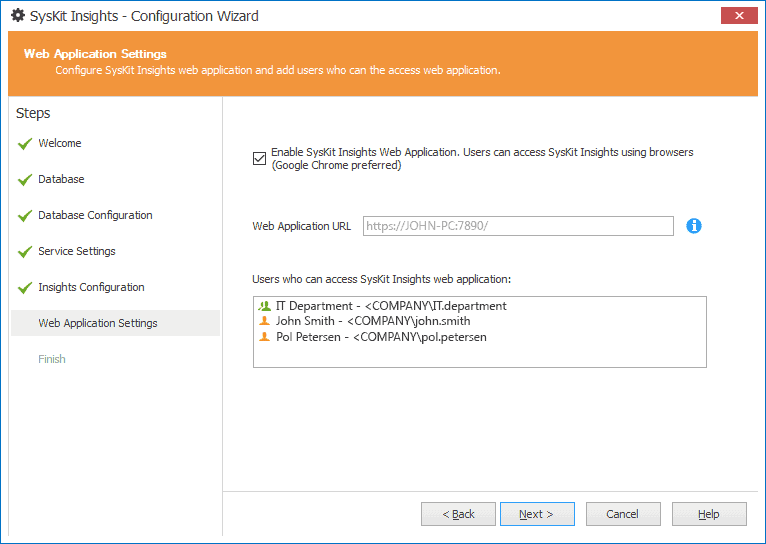Screen dimensions: 766x544
Task: Toggle Enable SysKit Insights Web Application checkbox
Action: click(x=259, y=158)
